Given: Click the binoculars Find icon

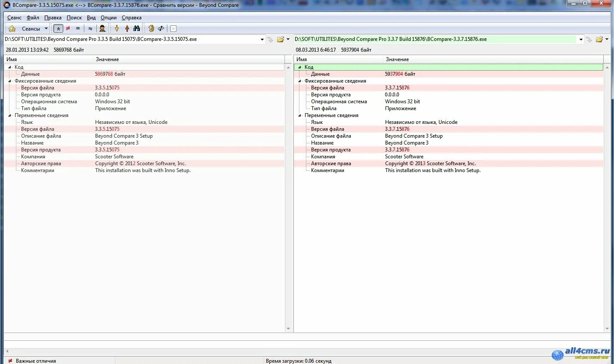Looking at the screenshot, I should click(137, 29).
